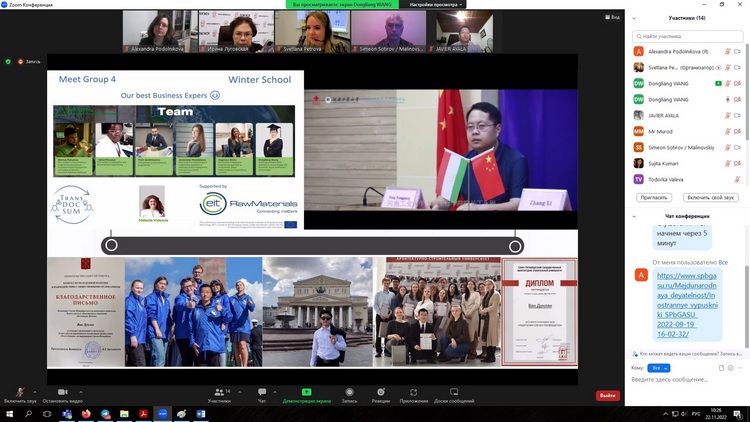Viewport: 750px width, 422px height.
Task: Open the Реакции reactions icon
Action: tap(381, 392)
